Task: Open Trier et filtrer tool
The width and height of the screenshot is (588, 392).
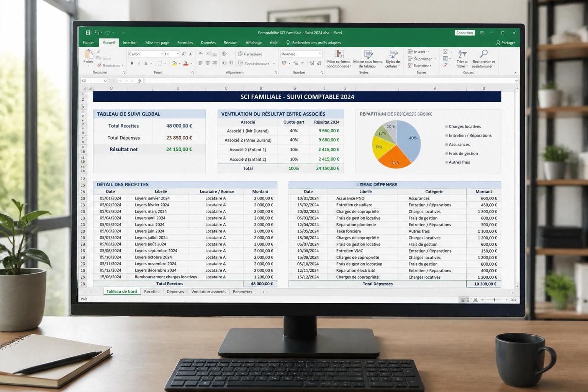Action: pyautogui.click(x=462, y=59)
